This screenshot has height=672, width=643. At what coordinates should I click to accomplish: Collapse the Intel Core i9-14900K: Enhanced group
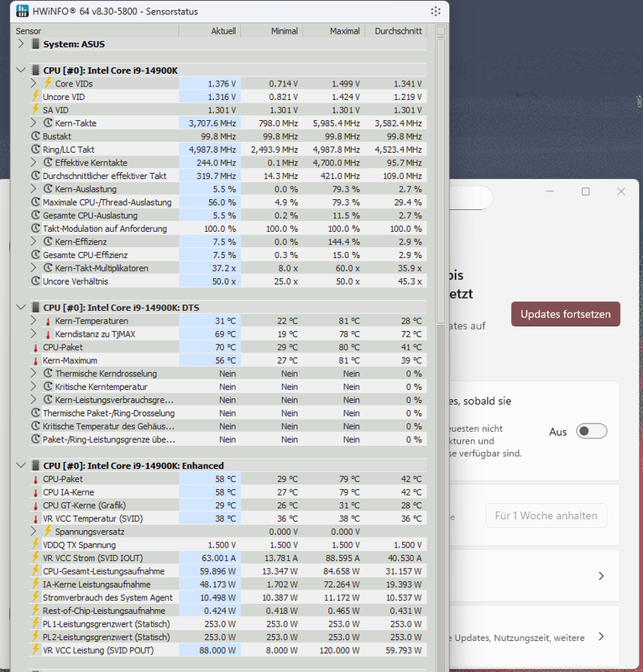pyautogui.click(x=20, y=465)
